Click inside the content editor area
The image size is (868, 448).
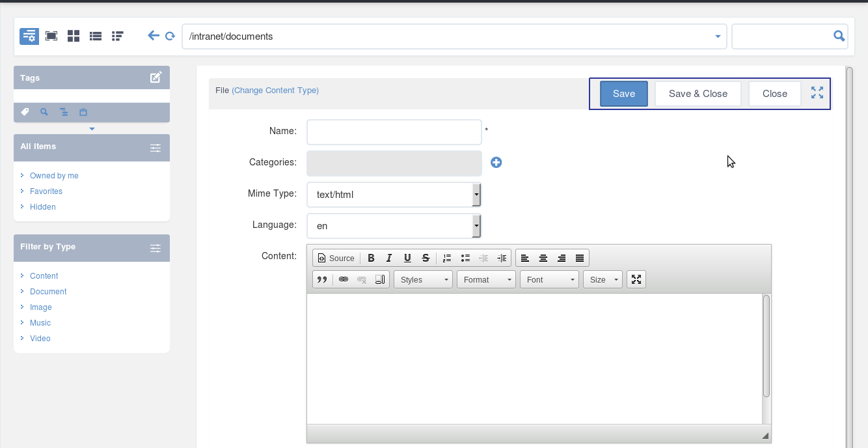534,359
